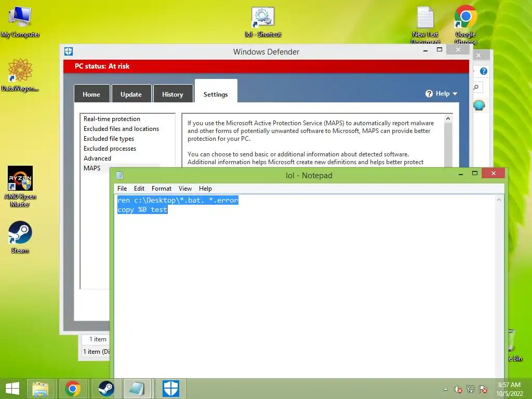Select Excluded processes setting
Screen dimensions: 532x399
pos(110,148)
